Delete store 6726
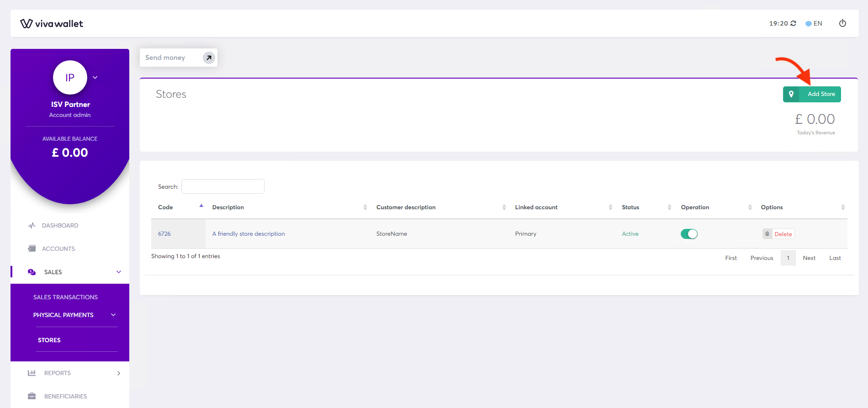Image resolution: width=868 pixels, height=408 pixels. pyautogui.click(x=778, y=234)
